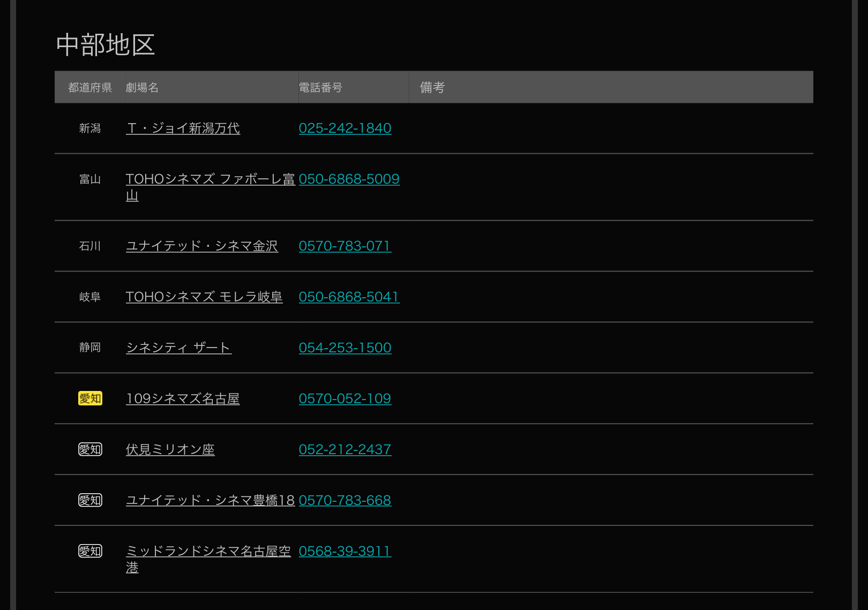Click the 中部地区 section heading
This screenshot has height=610, width=868.
(106, 45)
